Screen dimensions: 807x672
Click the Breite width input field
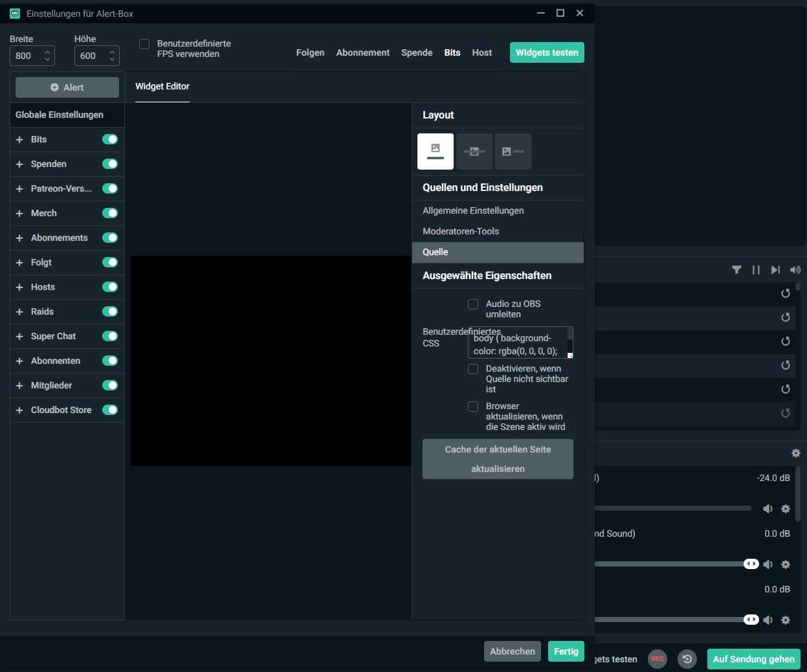click(x=27, y=56)
